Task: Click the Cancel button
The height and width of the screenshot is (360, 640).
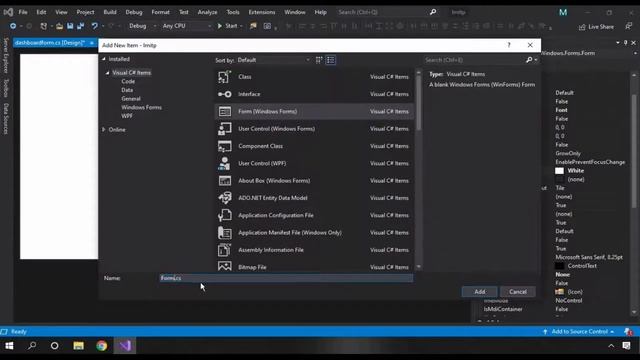Action: 518,291
